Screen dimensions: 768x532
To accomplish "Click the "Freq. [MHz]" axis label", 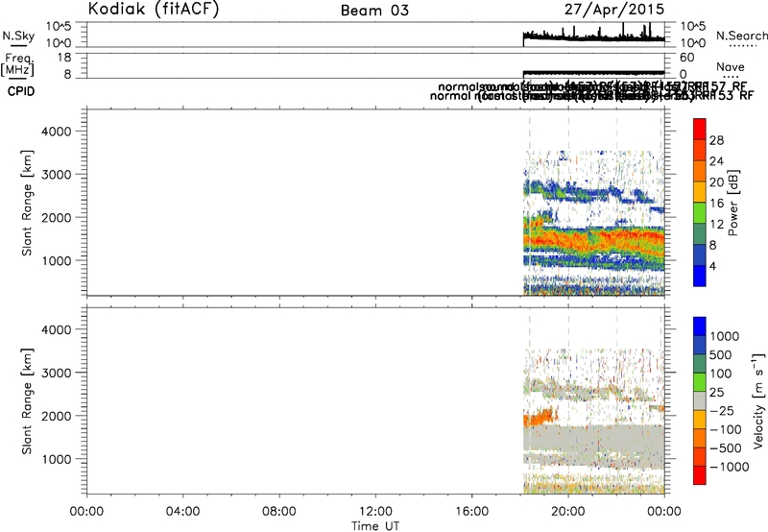I will pos(18,65).
